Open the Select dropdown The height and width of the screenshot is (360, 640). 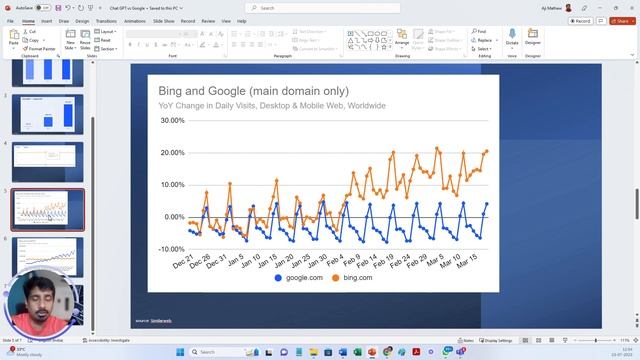481,49
